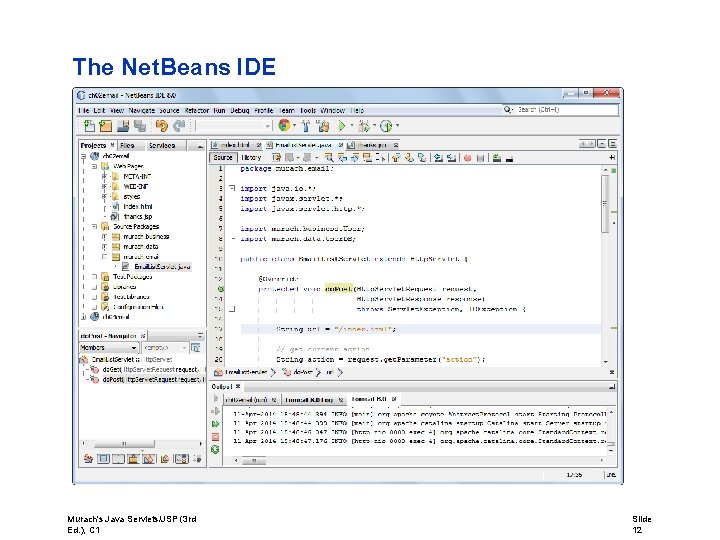Switch to the index.html editor tab
The height and width of the screenshot is (540, 720).
point(235,145)
